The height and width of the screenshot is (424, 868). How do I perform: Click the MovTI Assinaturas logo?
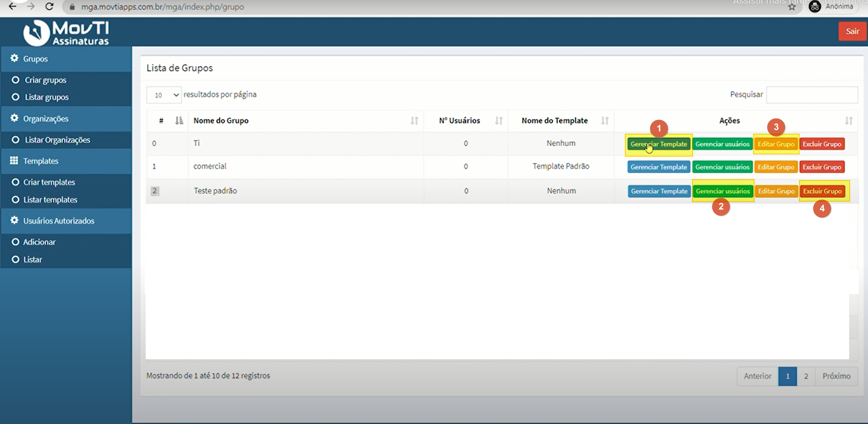(x=66, y=33)
